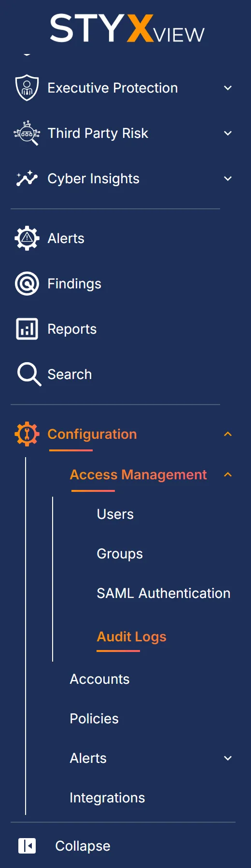Open the Findings page
This screenshot has width=251, height=868.
point(74,284)
